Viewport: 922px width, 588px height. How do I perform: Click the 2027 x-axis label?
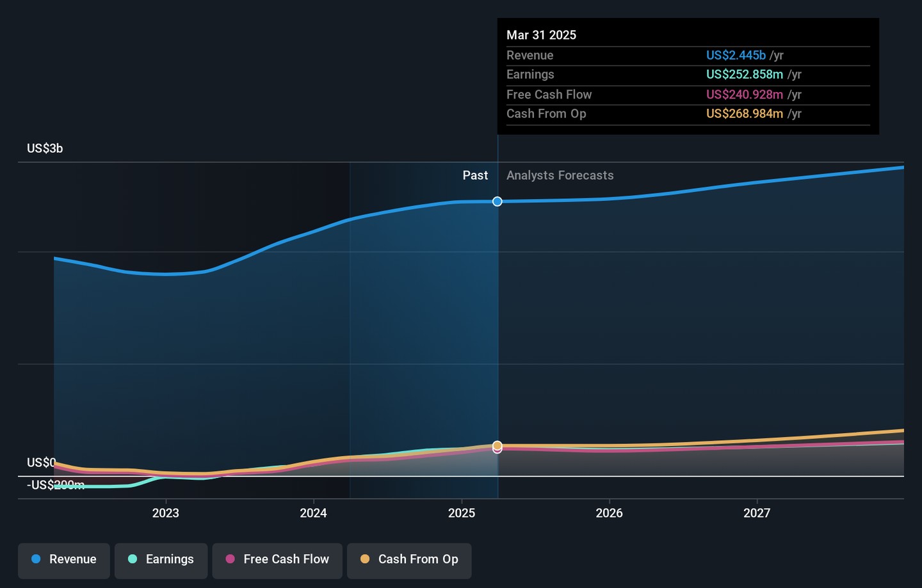[x=757, y=513]
